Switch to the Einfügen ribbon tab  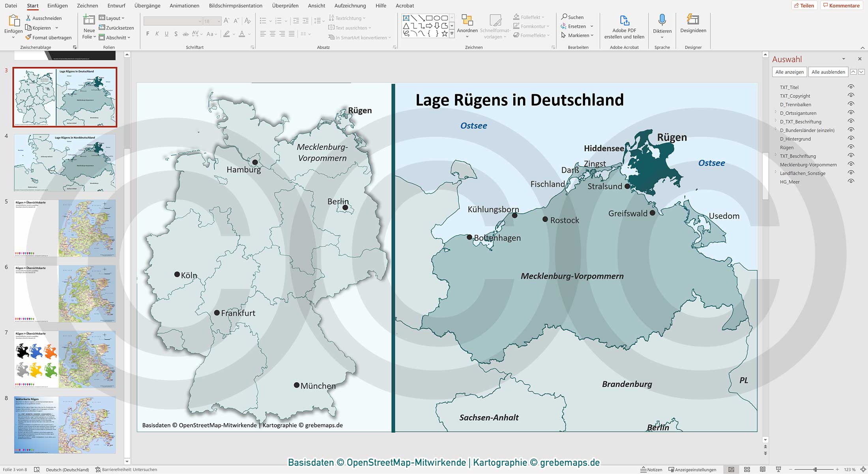[57, 6]
